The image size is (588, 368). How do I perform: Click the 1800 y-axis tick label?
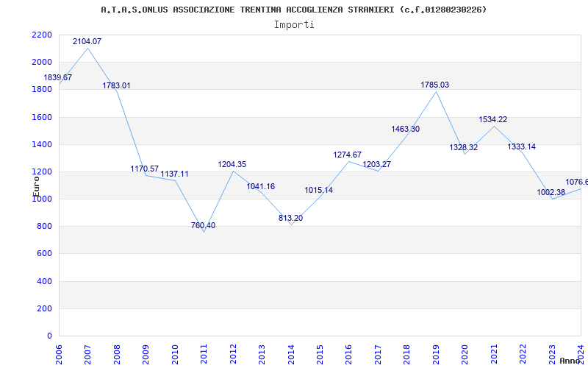[x=42, y=90]
